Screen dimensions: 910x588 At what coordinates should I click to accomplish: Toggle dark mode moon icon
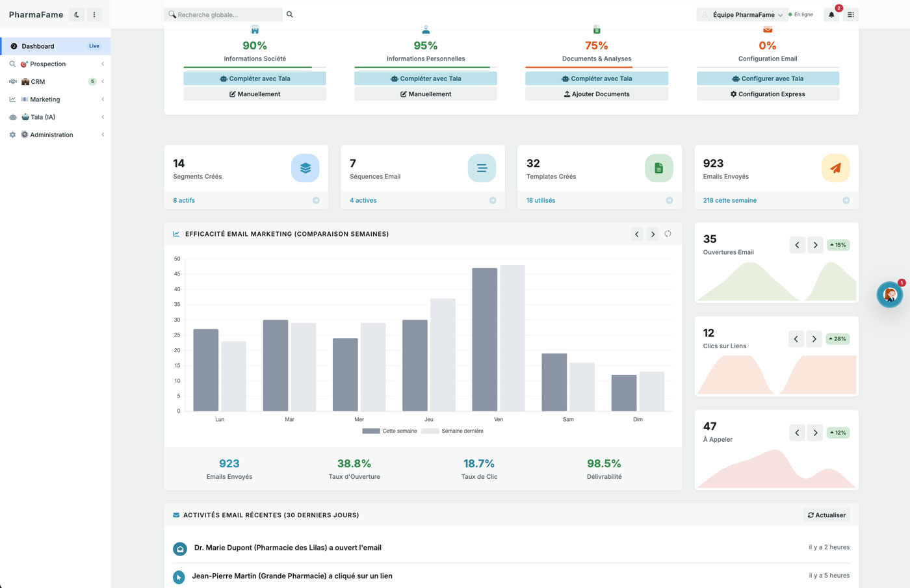(77, 14)
